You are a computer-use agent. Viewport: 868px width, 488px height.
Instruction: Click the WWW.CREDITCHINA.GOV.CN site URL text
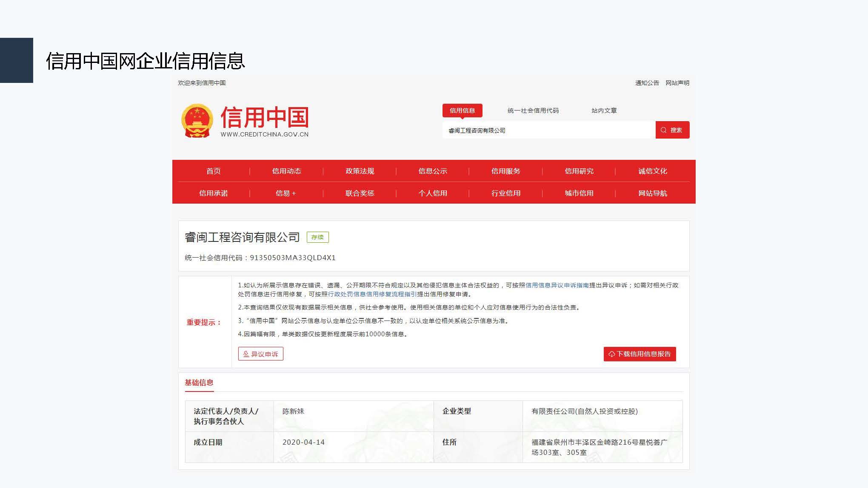click(x=264, y=134)
